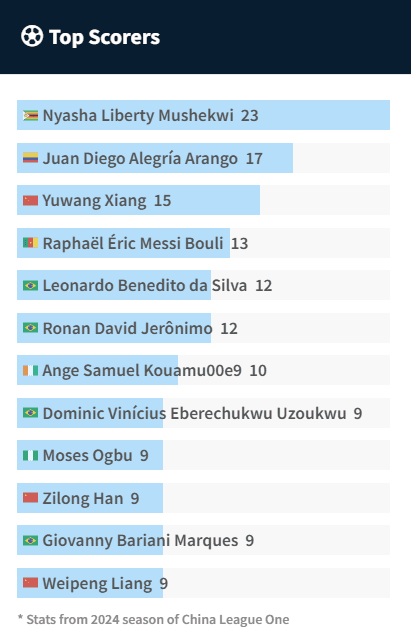Screen dimensions: 411x633
Task: Click Zilong Han player name
Action: 83,498
